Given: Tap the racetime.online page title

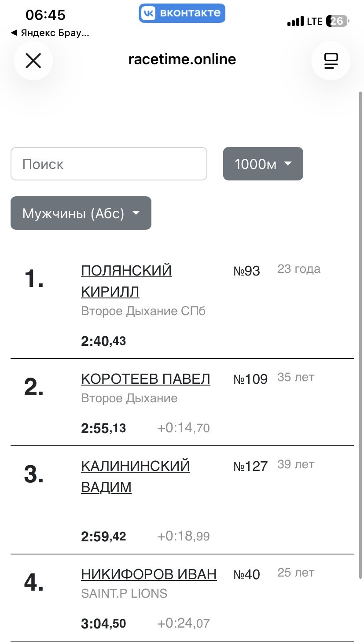Looking at the screenshot, I should click(x=182, y=59).
